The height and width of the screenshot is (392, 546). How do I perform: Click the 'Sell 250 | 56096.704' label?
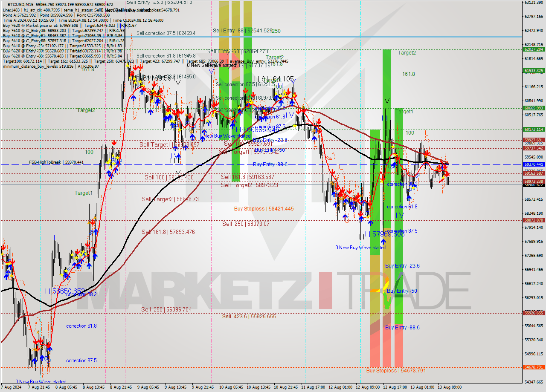point(166,310)
